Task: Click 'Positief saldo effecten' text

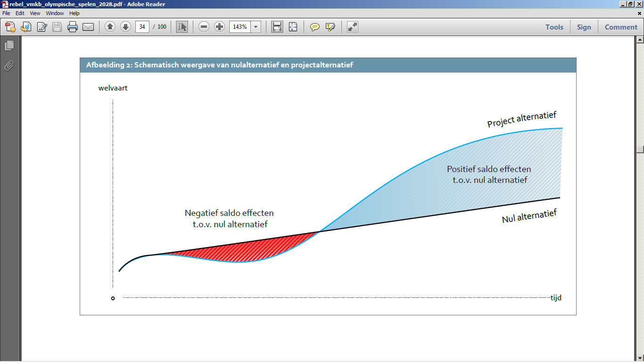Action: tap(489, 169)
